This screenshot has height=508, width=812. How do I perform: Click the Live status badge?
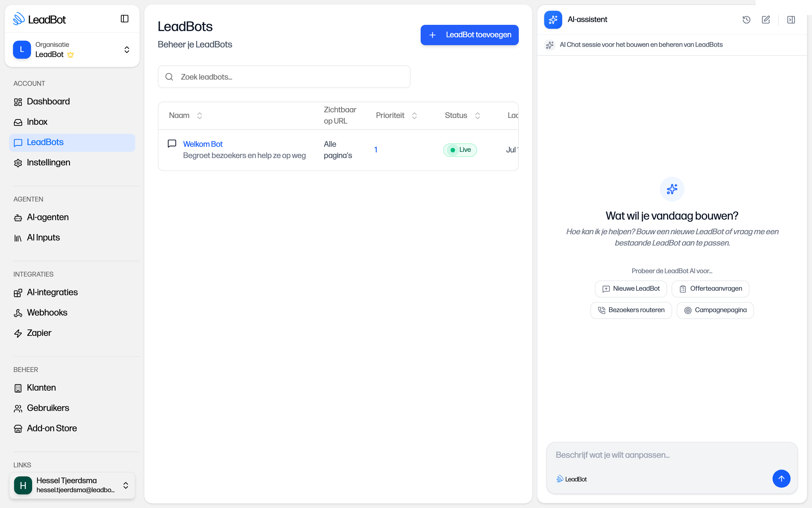460,150
